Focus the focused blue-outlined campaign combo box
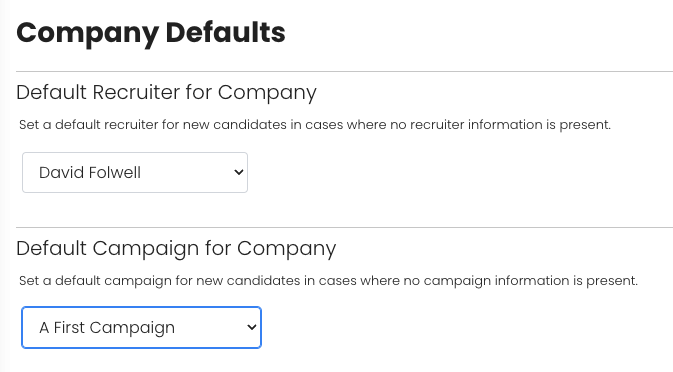This screenshot has width=673, height=372. point(141,327)
